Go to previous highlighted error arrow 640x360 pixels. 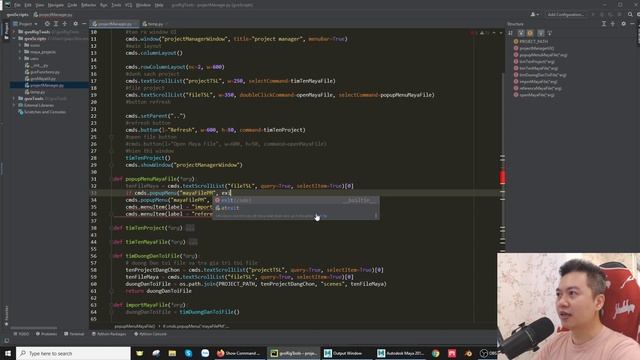[494, 33]
